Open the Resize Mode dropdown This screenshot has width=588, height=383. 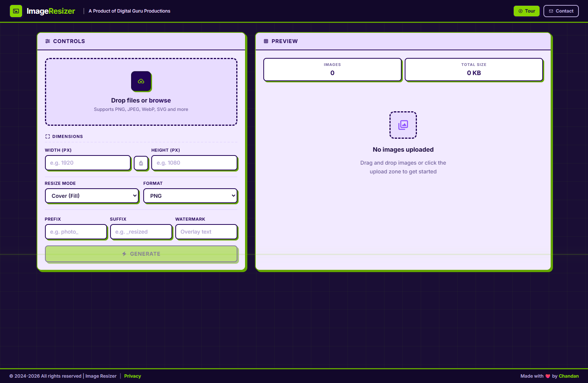[92, 196]
